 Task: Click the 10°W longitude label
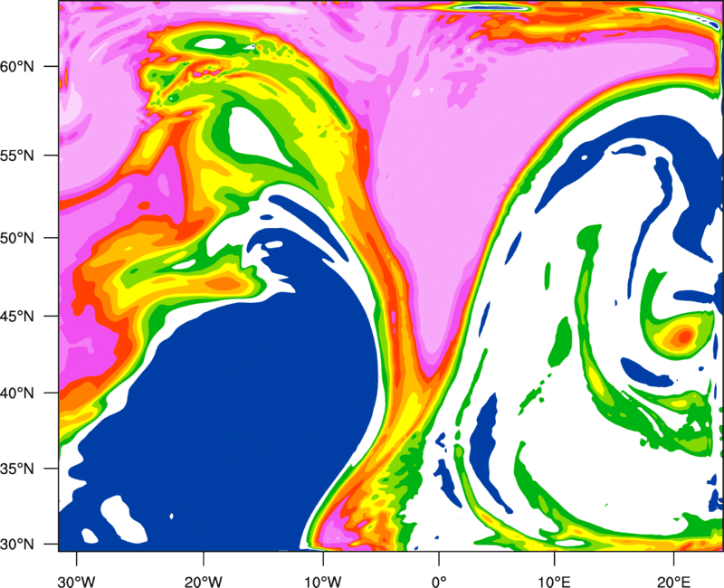pyautogui.click(x=323, y=582)
